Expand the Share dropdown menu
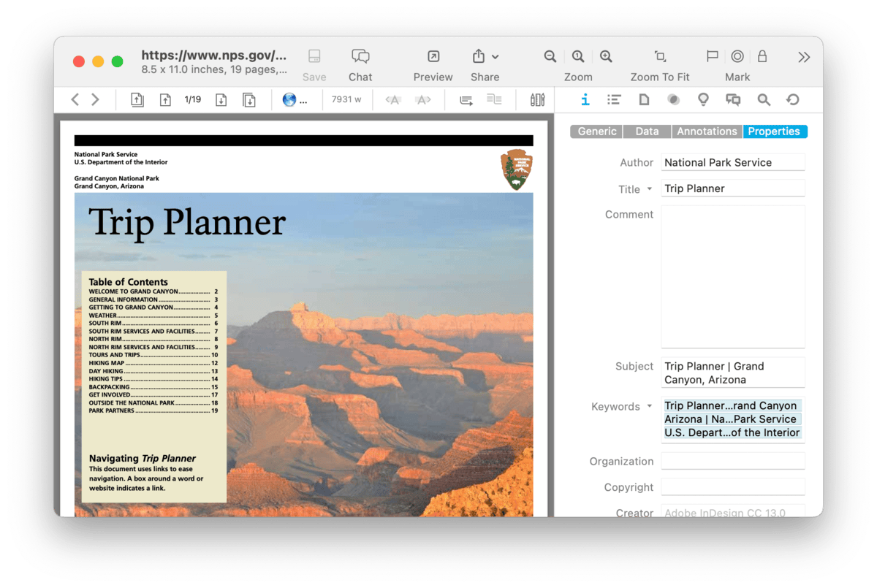877x588 pixels. click(496, 57)
